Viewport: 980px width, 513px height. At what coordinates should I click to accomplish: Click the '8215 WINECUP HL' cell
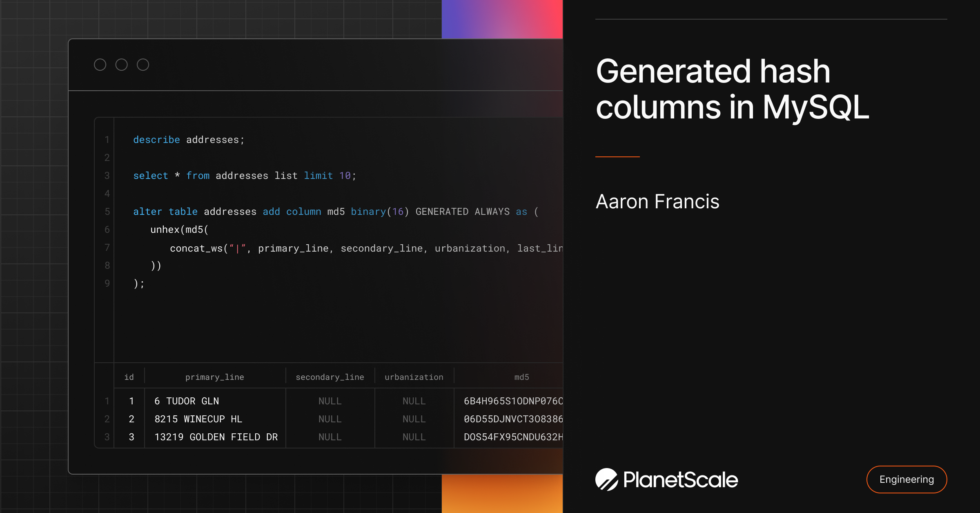[x=198, y=419]
